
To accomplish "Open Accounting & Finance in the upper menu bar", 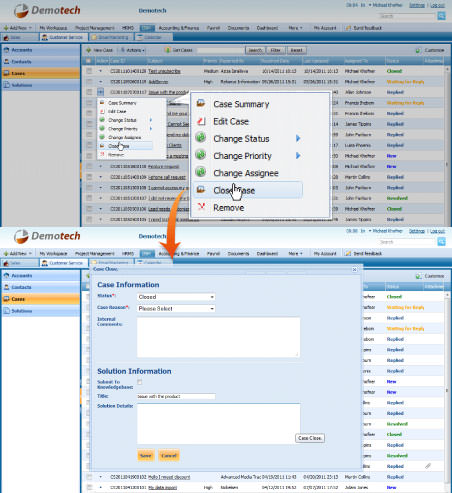I will 179,28.
